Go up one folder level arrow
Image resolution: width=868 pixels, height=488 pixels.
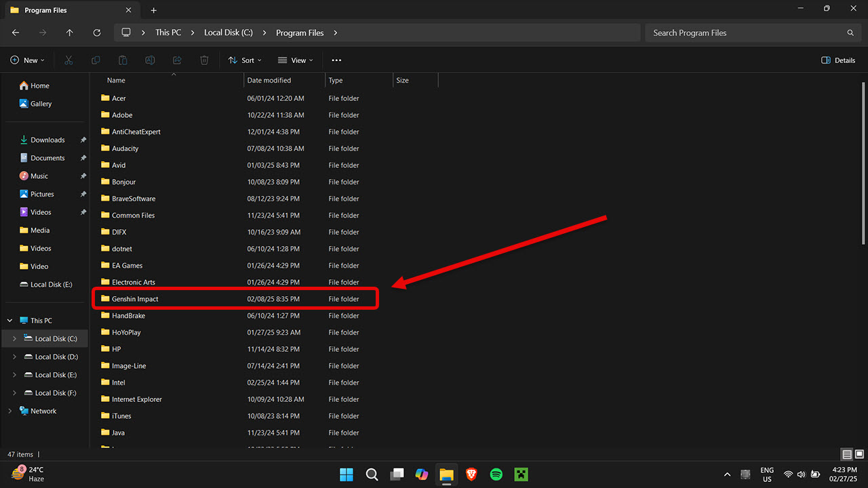(x=70, y=33)
